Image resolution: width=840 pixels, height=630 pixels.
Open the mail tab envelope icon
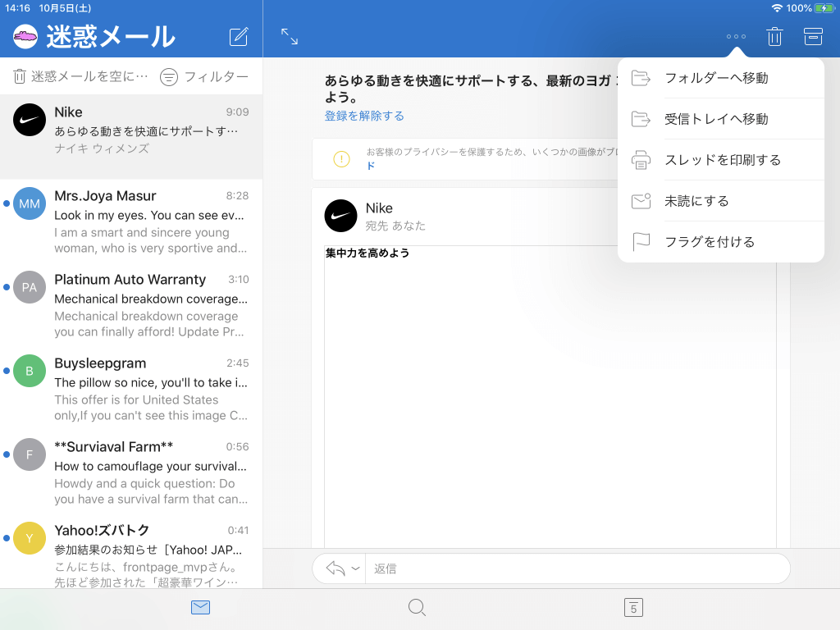[200, 608]
